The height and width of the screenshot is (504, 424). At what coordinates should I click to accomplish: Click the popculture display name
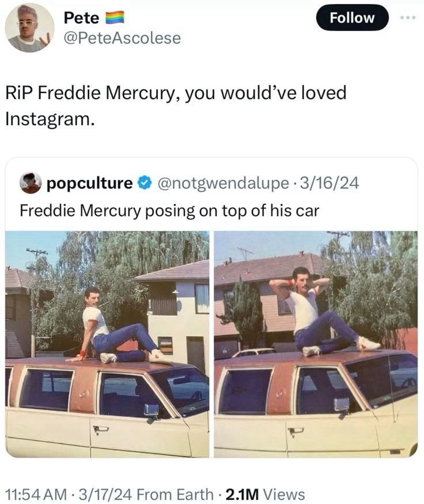pos(90,183)
